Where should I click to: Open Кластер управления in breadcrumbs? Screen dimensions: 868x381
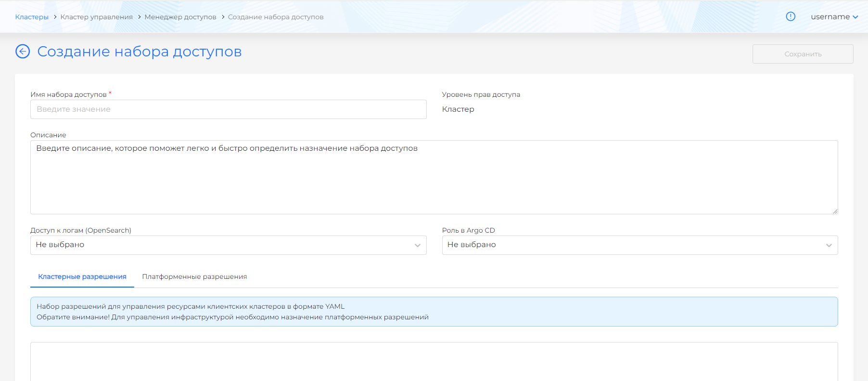click(x=96, y=17)
